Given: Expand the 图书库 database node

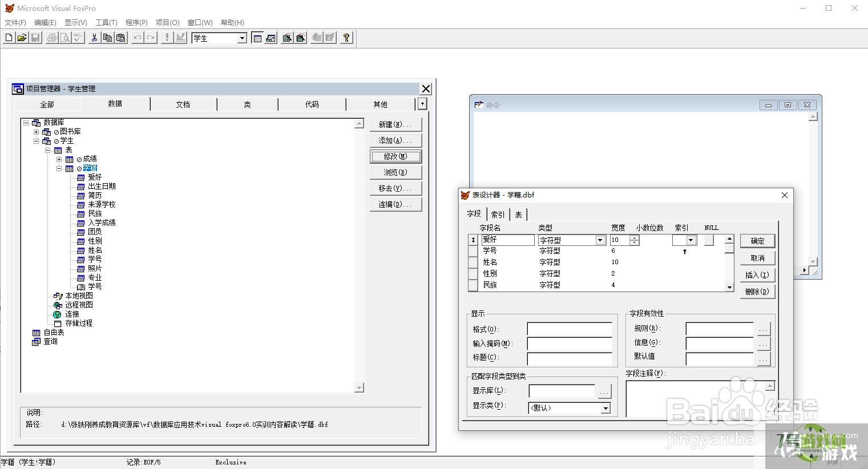Looking at the screenshot, I should click(37, 132).
